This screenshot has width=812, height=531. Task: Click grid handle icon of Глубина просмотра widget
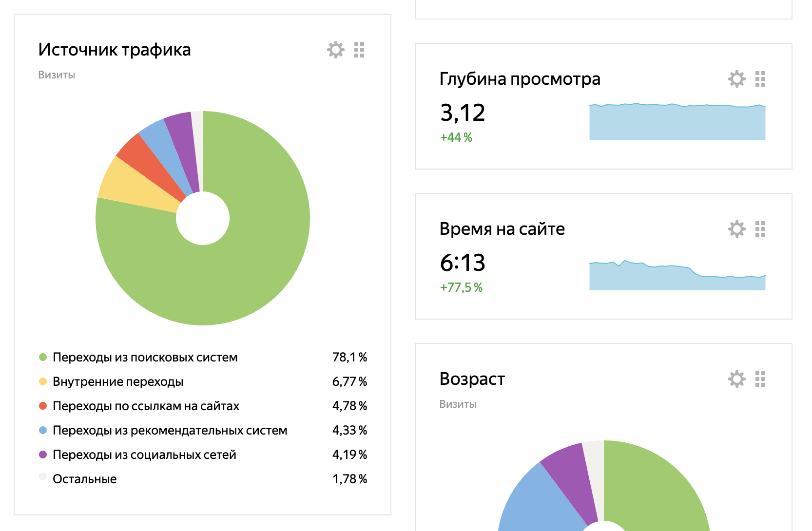(x=760, y=79)
